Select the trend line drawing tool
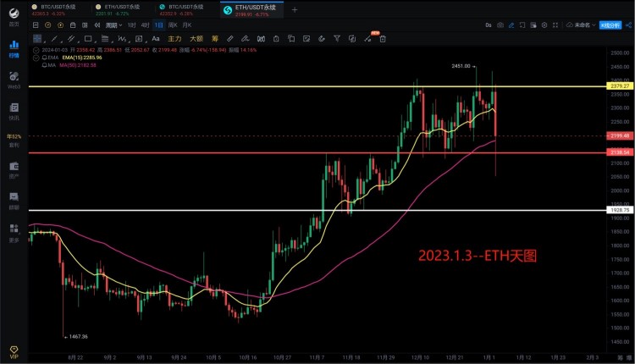 tap(54, 39)
